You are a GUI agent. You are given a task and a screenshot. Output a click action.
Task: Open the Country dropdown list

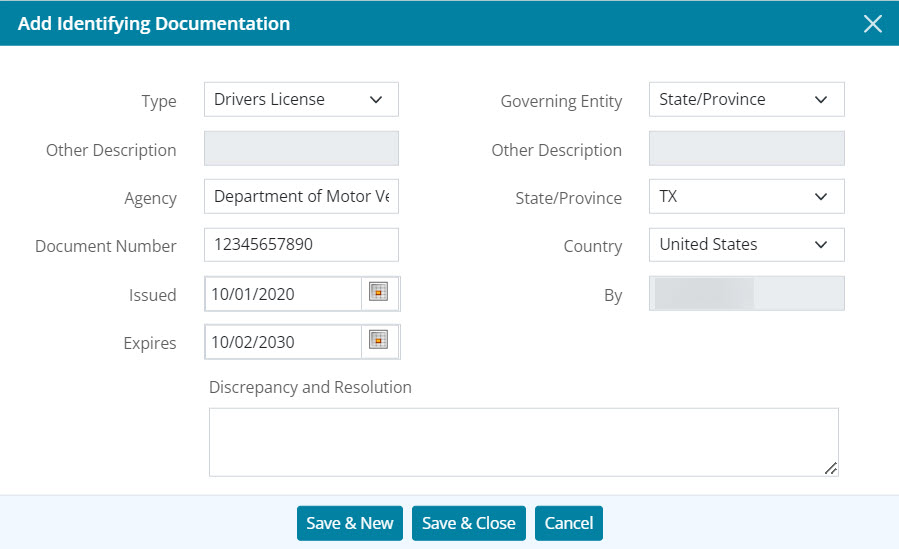[x=746, y=244]
